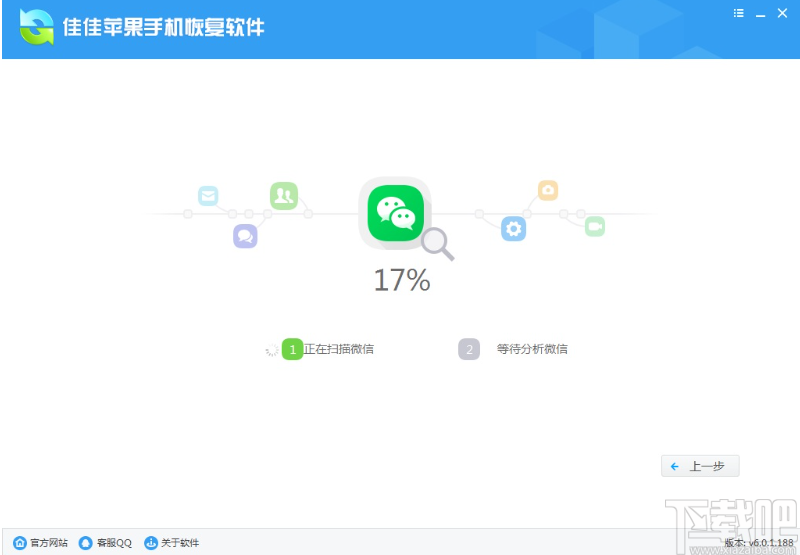Viewport: 800px width, 555px height.
Task: Open the 关于软件 link
Action: coord(171,543)
